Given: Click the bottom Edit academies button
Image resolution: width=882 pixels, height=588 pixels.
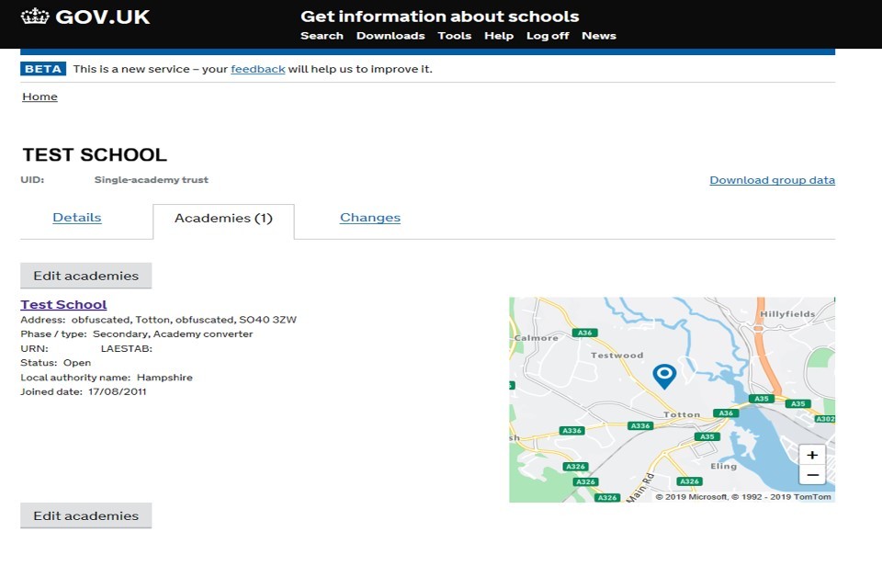Looking at the screenshot, I should click(x=85, y=515).
